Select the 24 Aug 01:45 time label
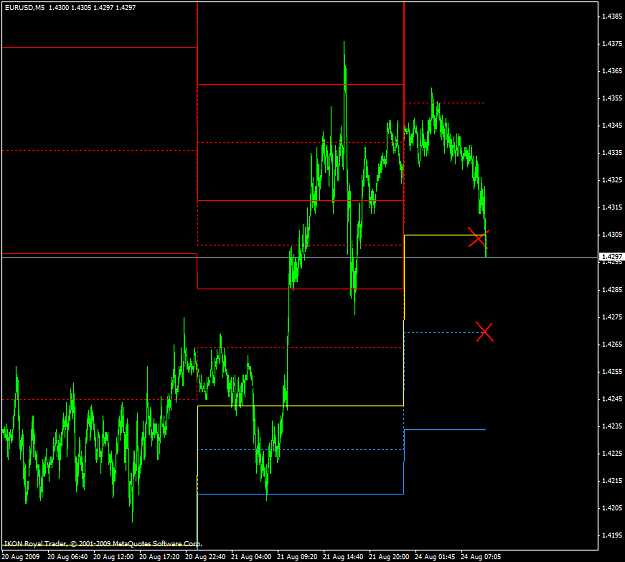625x562 pixels. (435, 556)
